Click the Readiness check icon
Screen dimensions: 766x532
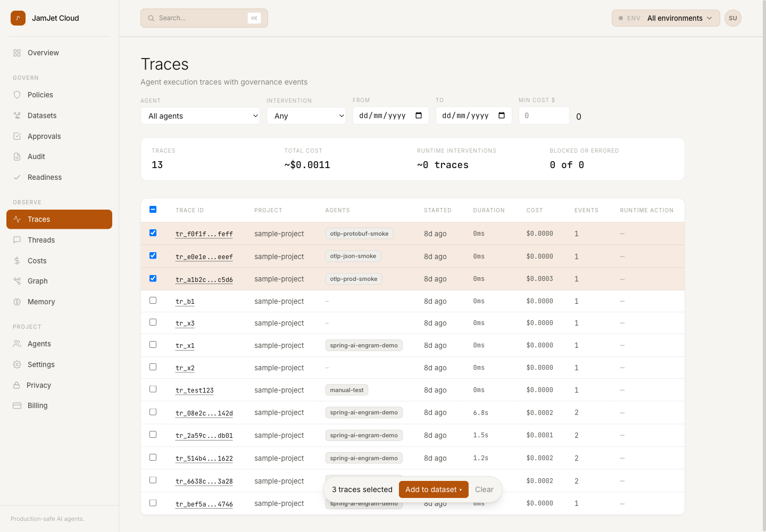[17, 177]
